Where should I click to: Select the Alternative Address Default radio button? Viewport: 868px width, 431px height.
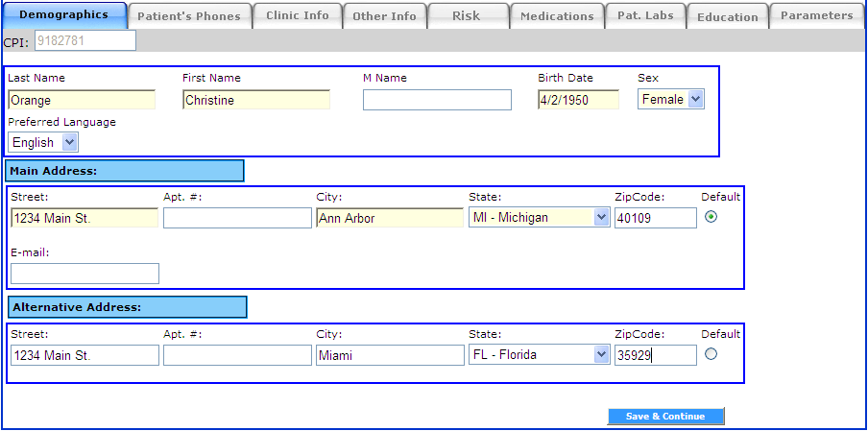pos(711,354)
